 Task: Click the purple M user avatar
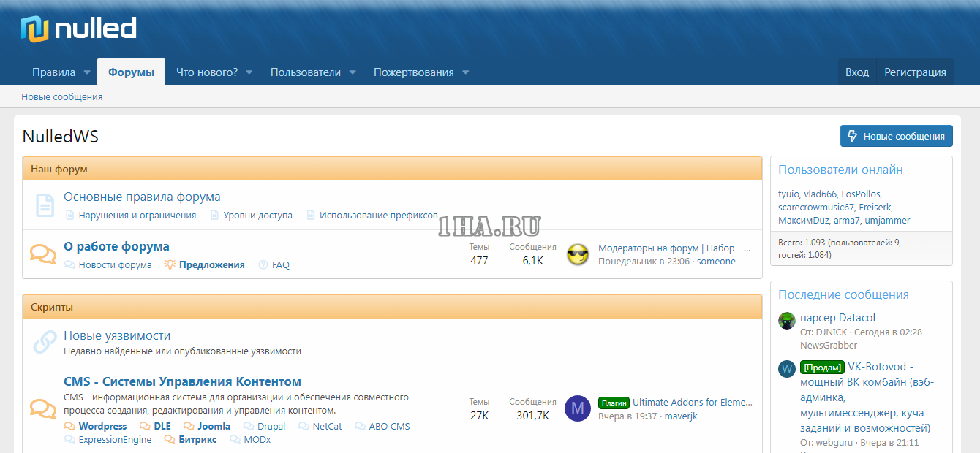pos(578,408)
